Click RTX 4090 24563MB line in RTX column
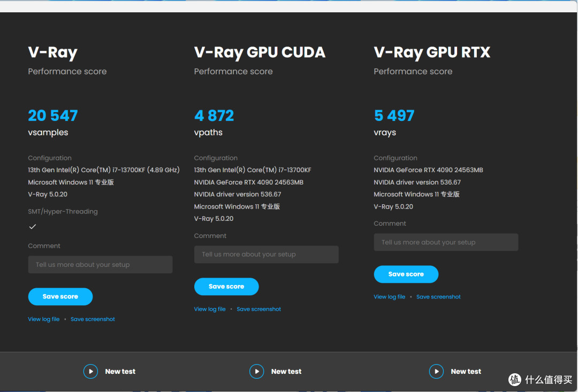Image resolution: width=578 pixels, height=392 pixels. point(428,170)
